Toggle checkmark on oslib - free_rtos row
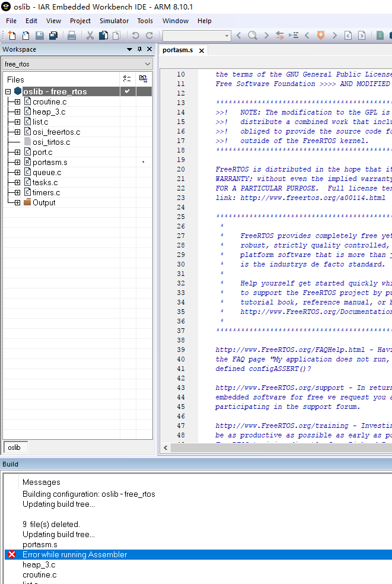 (x=128, y=91)
